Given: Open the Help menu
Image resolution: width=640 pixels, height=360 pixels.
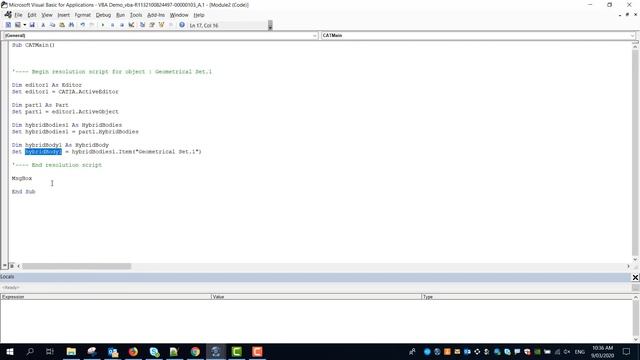Looking at the screenshot, I should (x=199, y=15).
